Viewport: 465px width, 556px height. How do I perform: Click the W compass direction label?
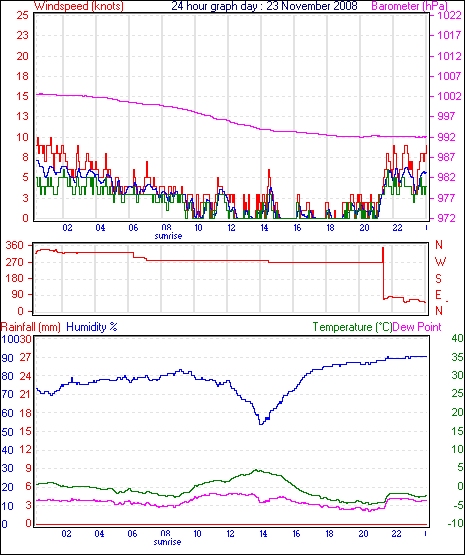[x=440, y=262]
